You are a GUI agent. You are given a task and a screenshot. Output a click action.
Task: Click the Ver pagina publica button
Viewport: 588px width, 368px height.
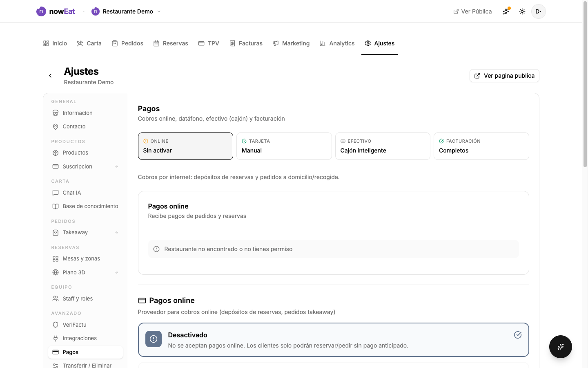[504, 76]
